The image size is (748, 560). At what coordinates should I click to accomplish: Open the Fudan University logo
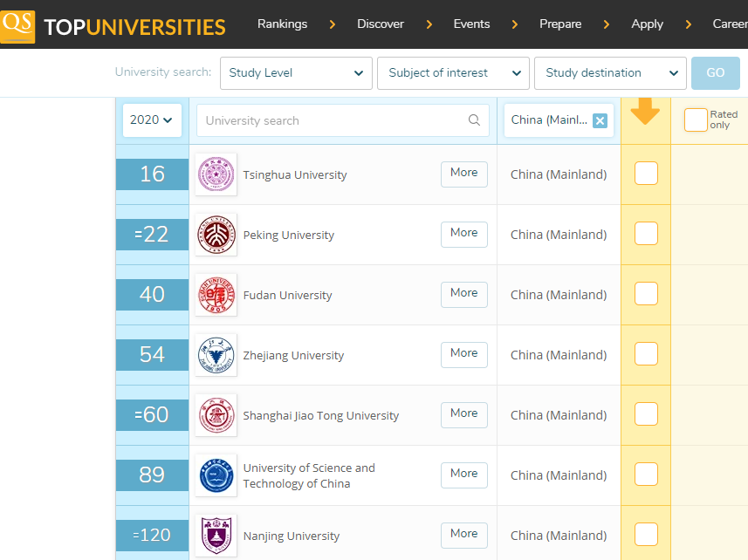coord(216,295)
